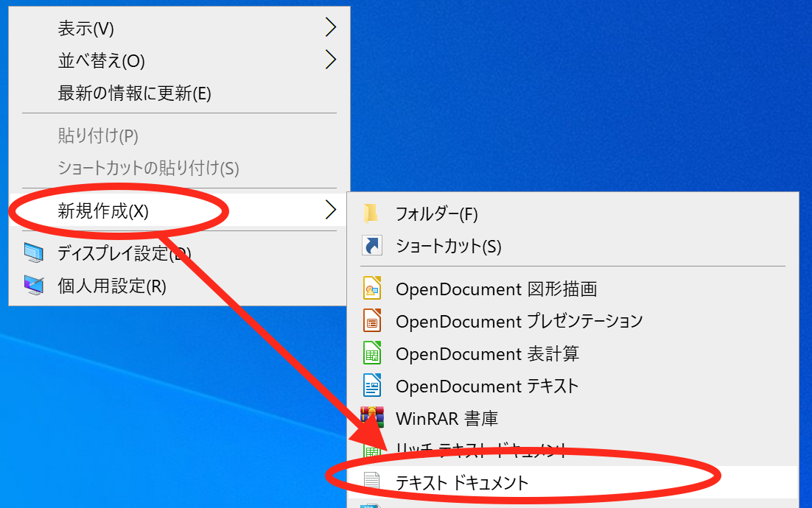The height and width of the screenshot is (508, 812).
Task: Create a new フォルダー(F)
Action: click(573, 214)
